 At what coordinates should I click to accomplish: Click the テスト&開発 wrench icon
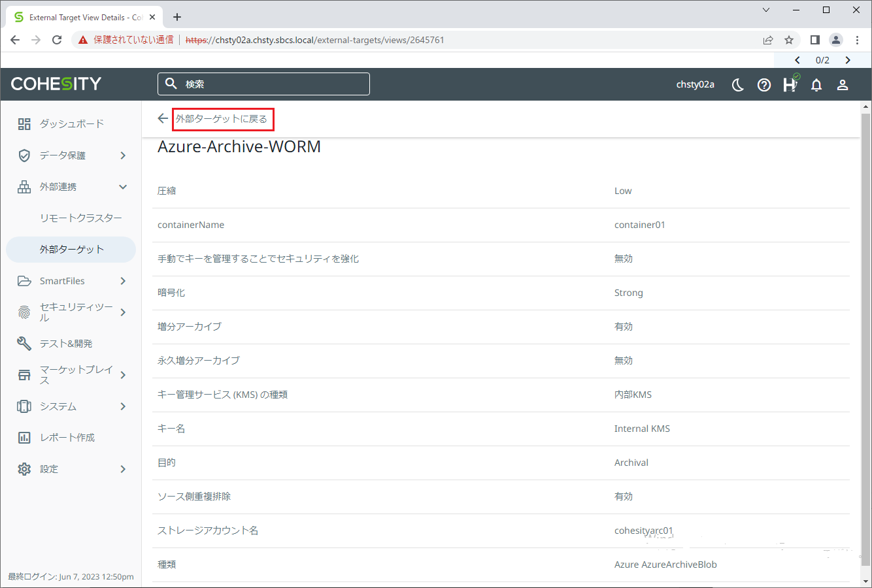[x=24, y=344]
